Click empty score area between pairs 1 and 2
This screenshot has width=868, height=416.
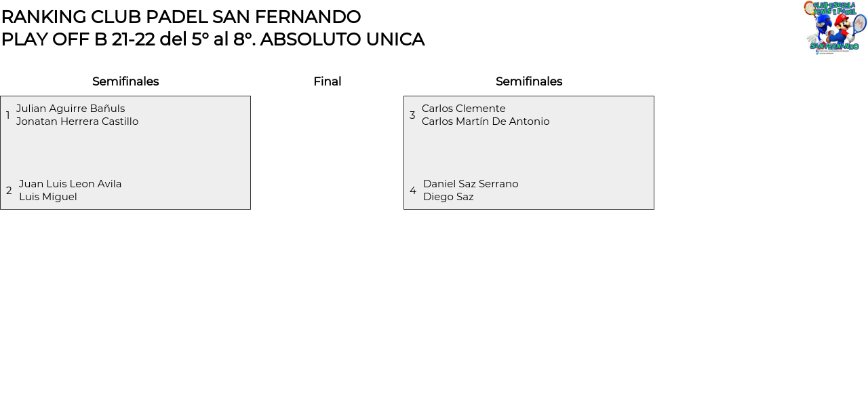pos(125,153)
